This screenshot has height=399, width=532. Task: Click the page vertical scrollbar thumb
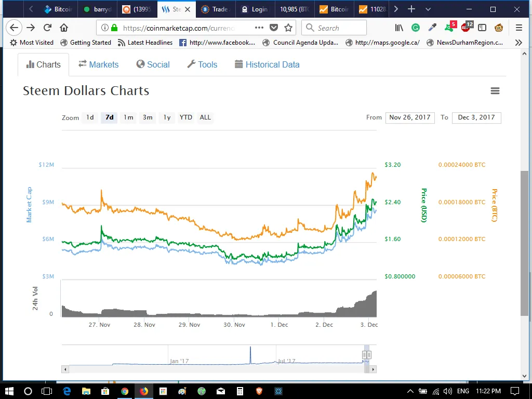(525, 243)
